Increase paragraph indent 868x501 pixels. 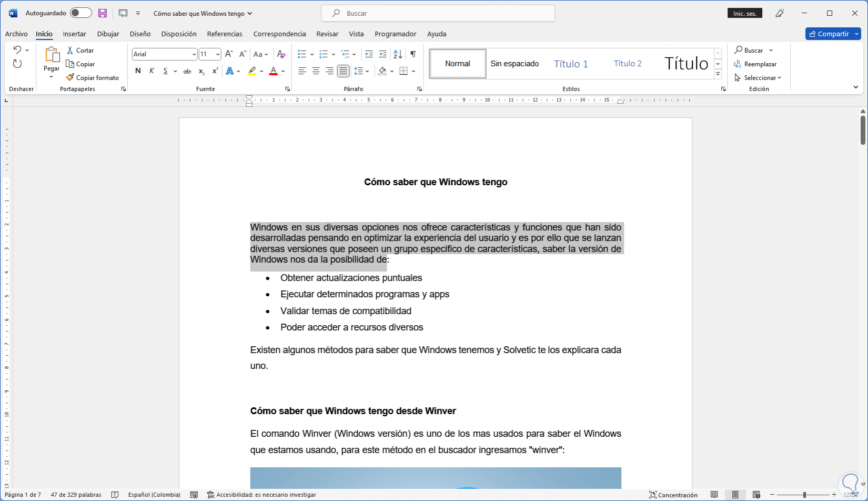(382, 54)
